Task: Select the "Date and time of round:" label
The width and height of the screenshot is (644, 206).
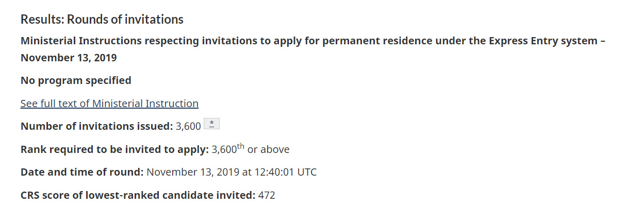Action: click(82, 172)
